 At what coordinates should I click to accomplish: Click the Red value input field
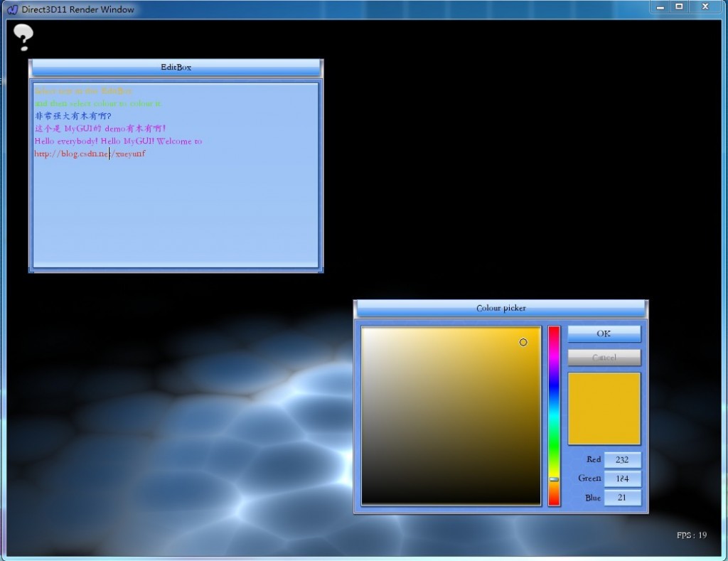pos(623,459)
